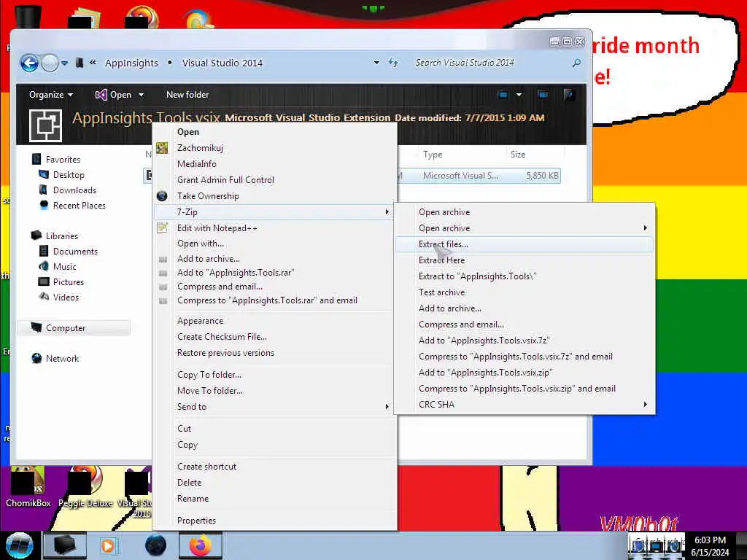Click the Windows Start orb
Viewport: 747px width, 560px height.
19,545
